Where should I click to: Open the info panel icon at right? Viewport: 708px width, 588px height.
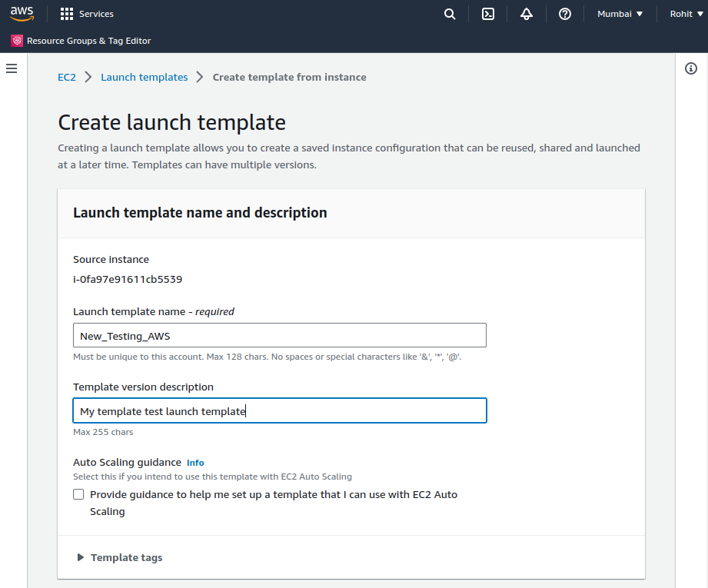coord(691,68)
